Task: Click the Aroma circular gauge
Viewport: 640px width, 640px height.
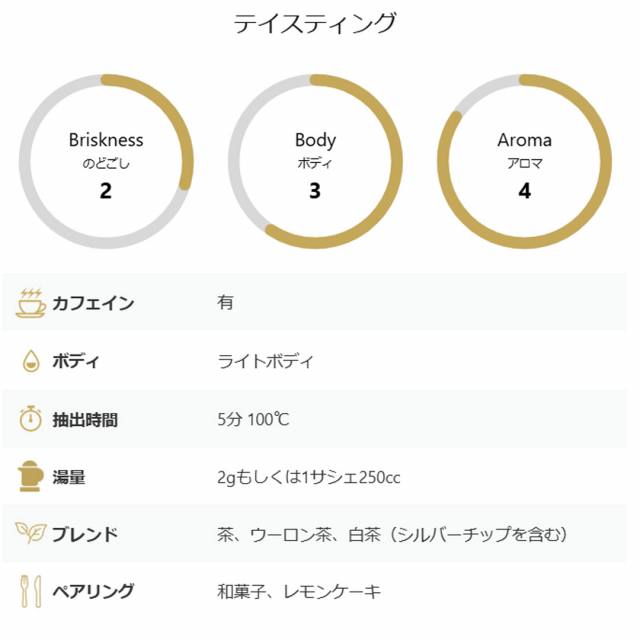Action: click(x=524, y=161)
